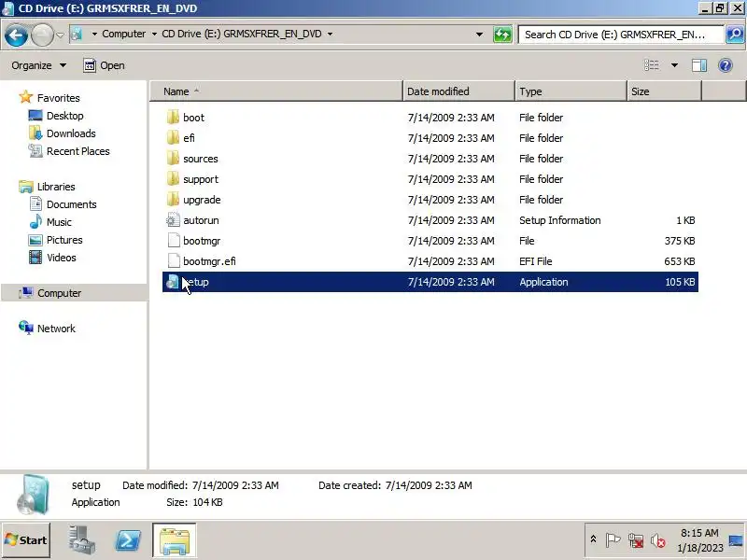Click Windows Explorer taskbar button

tap(175, 540)
